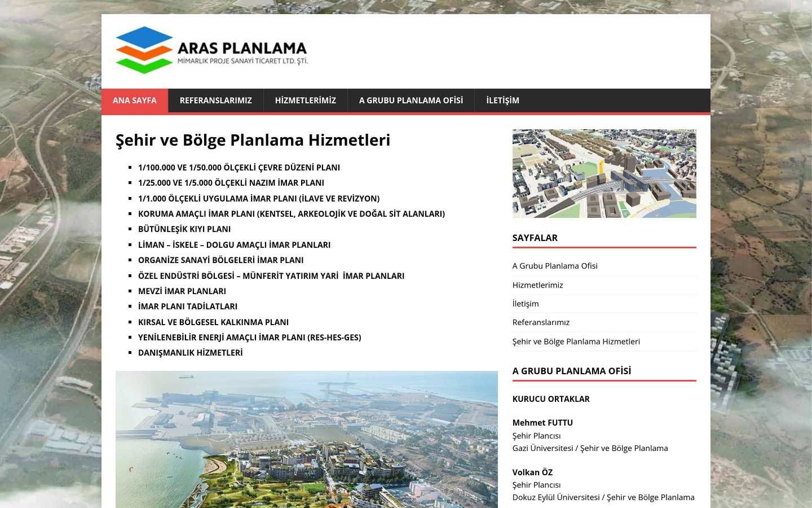
Task: Select Koruma Amaçlı İmar Planı item
Action: (292, 214)
